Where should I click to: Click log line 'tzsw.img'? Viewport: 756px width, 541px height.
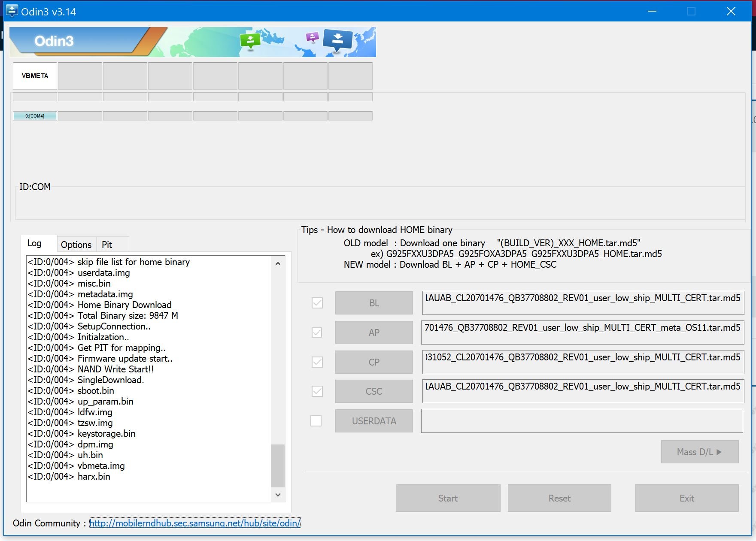click(70, 423)
